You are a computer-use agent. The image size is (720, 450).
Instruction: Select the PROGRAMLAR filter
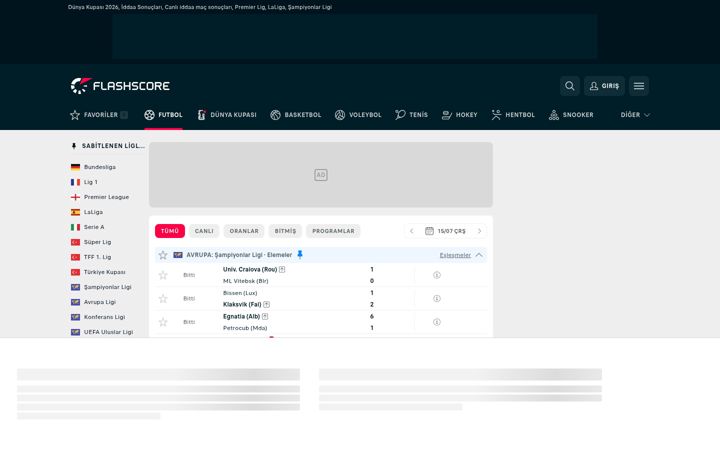(333, 231)
